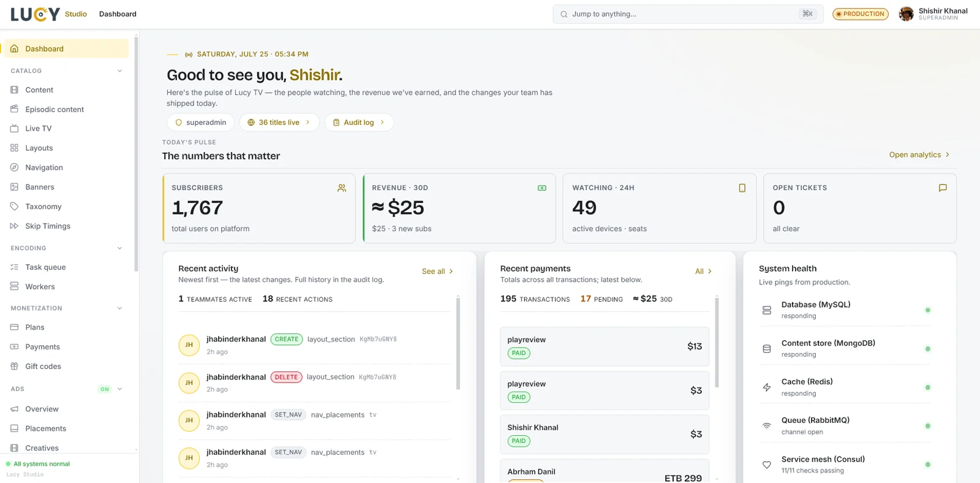
Task: Click the Open Tickets chat icon
Action: [x=943, y=188]
